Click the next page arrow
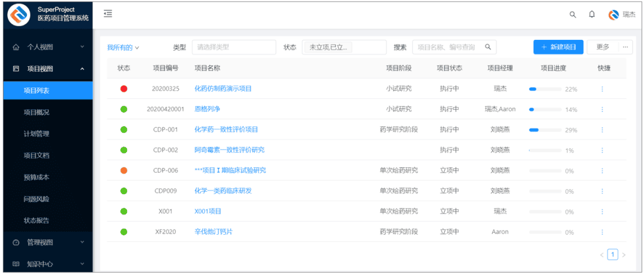The height and width of the screenshot is (274, 644). (624, 255)
